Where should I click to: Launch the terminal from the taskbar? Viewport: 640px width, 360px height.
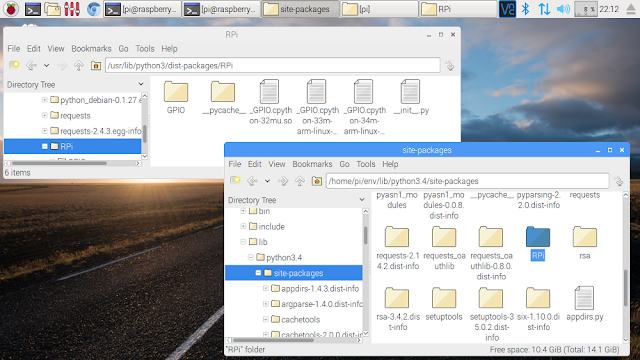pyautogui.click(x=32, y=9)
